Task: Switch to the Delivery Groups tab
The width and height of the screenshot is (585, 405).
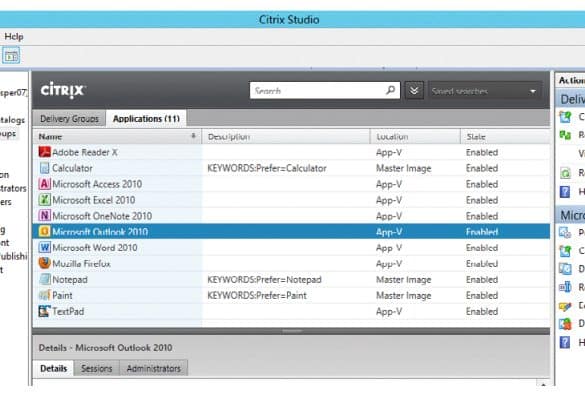Action: (69, 119)
